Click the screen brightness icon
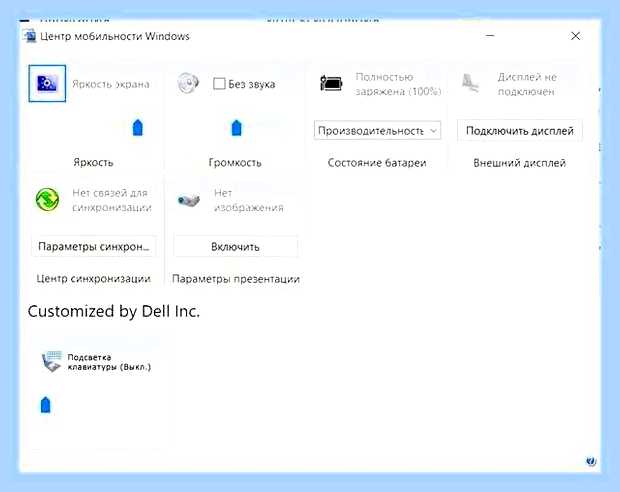 tap(47, 83)
